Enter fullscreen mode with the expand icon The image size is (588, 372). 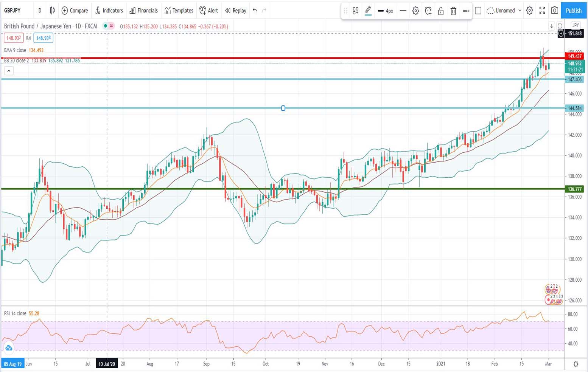click(x=542, y=11)
